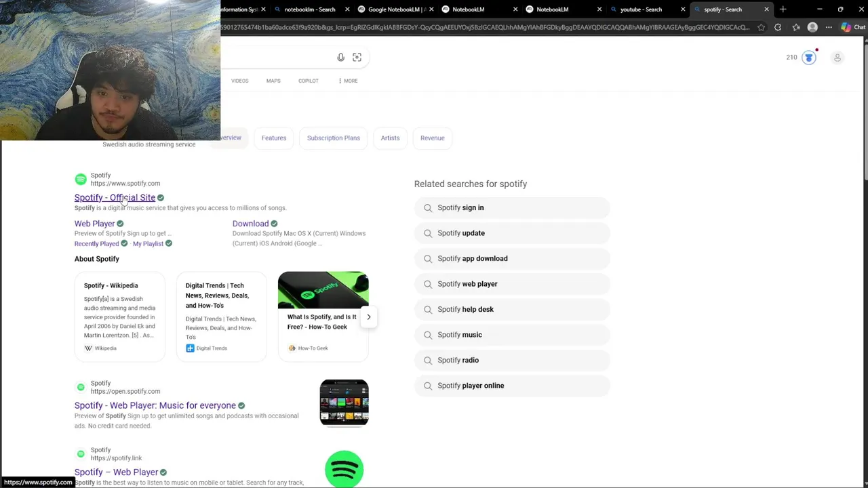Bookmark this page with the star icon
This screenshot has width=868, height=488.
(761, 27)
